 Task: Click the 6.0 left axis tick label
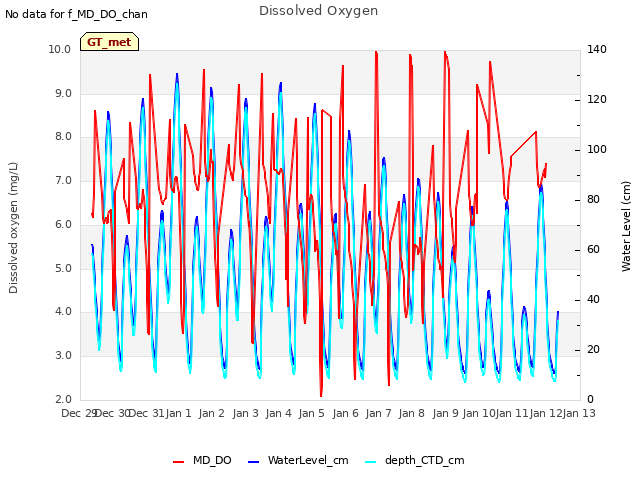pyautogui.click(x=63, y=224)
